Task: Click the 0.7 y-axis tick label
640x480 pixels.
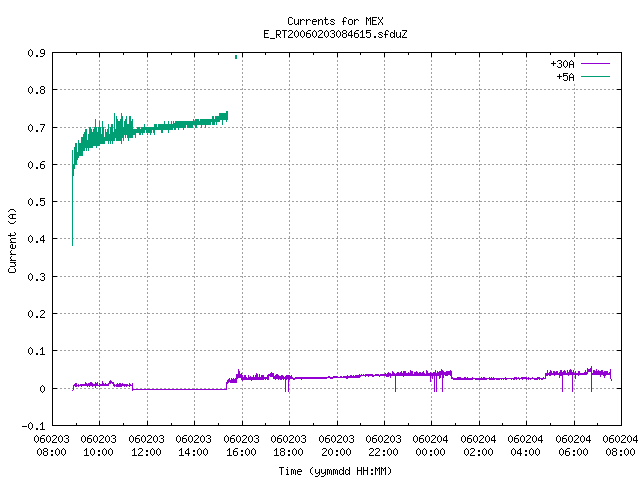Action: point(36,128)
